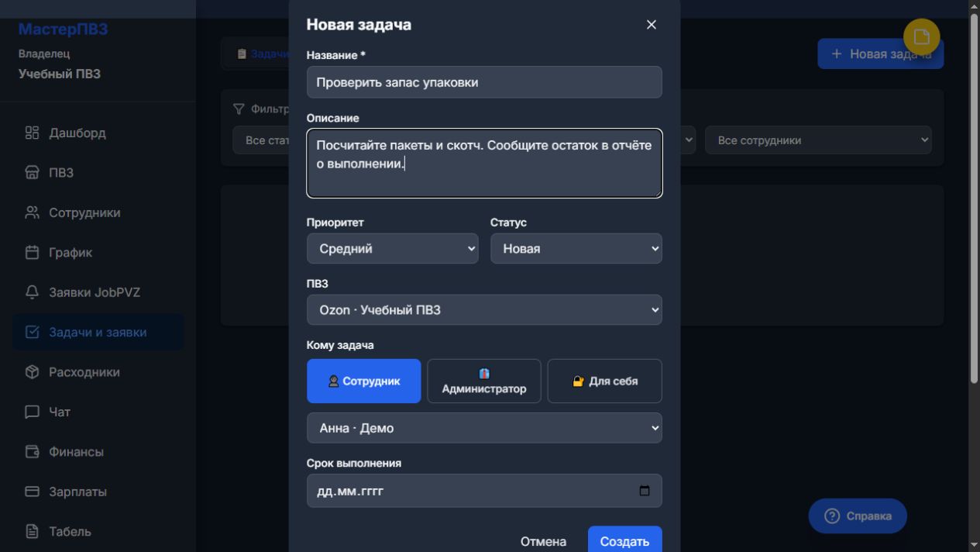Viewport: 980px width, 552px height.
Task: Open the Дашборд menu item
Action: coord(98,133)
